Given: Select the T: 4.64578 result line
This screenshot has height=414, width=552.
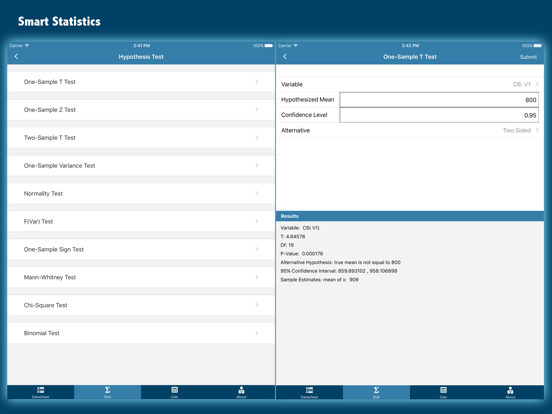Looking at the screenshot, I should tap(293, 237).
